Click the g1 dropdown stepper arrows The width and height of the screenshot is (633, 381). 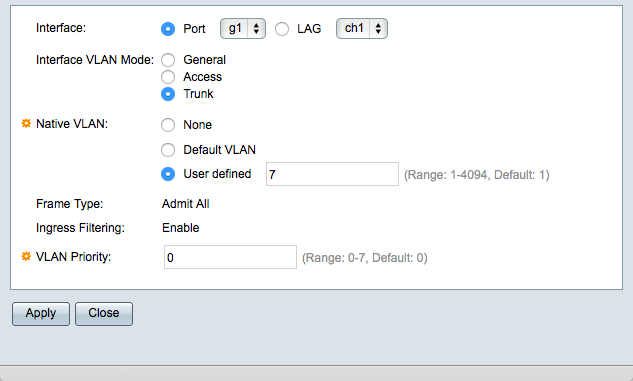coord(256,29)
